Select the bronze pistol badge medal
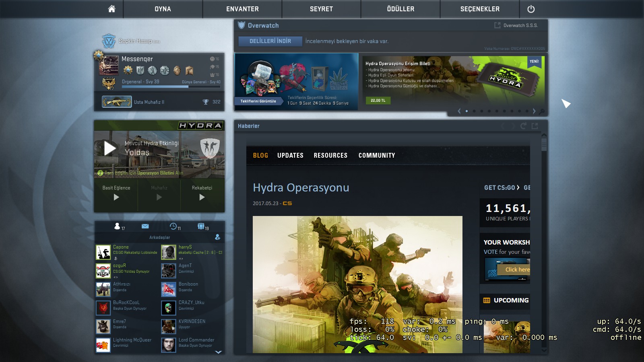 tap(190, 70)
